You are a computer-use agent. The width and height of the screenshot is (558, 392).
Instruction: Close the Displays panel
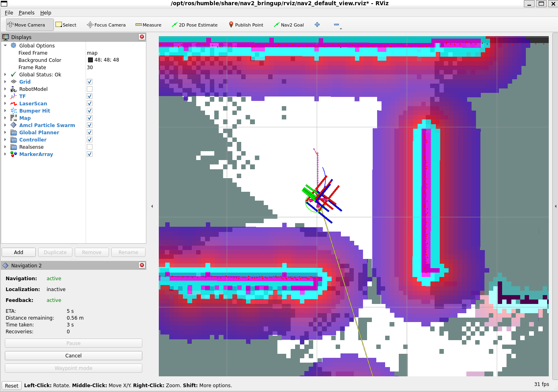coord(142,37)
